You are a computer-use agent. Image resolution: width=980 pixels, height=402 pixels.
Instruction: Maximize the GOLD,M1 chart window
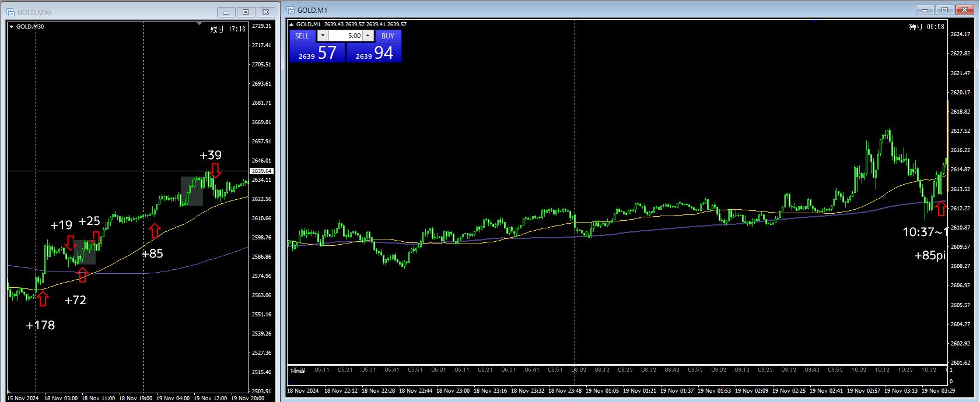pyautogui.click(x=944, y=10)
